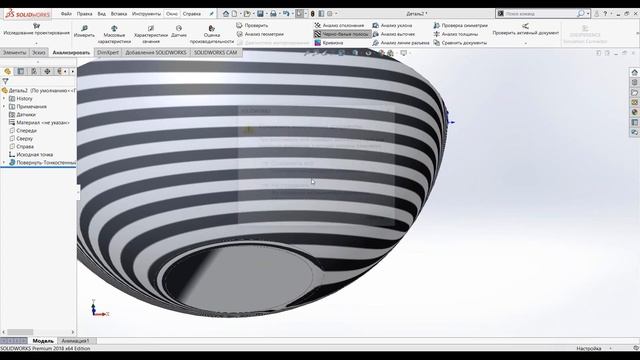Open the command search dropdown arrow
The image size is (640, 360).
[x=588, y=13]
